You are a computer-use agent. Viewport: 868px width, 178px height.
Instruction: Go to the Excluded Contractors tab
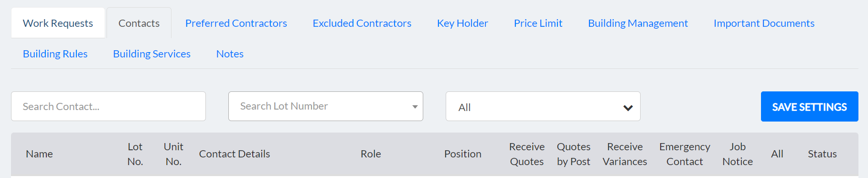[362, 23]
